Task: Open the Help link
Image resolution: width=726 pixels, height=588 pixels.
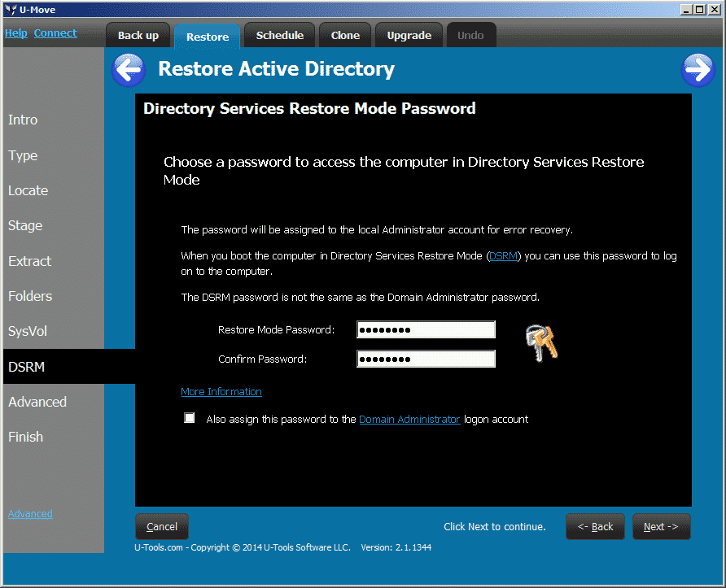Action: point(15,33)
